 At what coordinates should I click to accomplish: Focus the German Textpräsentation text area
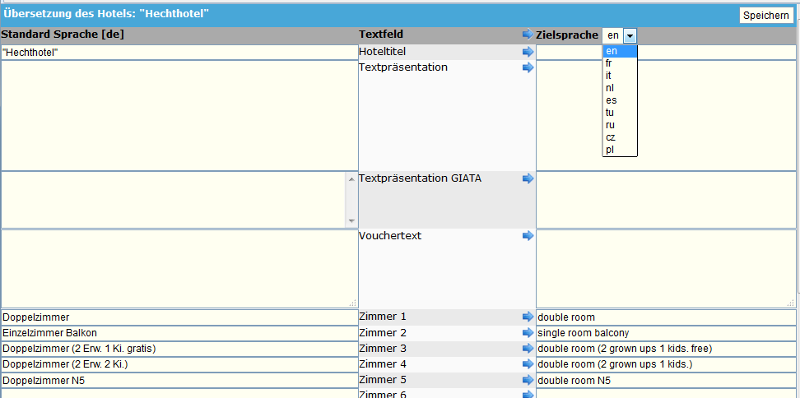pos(180,116)
